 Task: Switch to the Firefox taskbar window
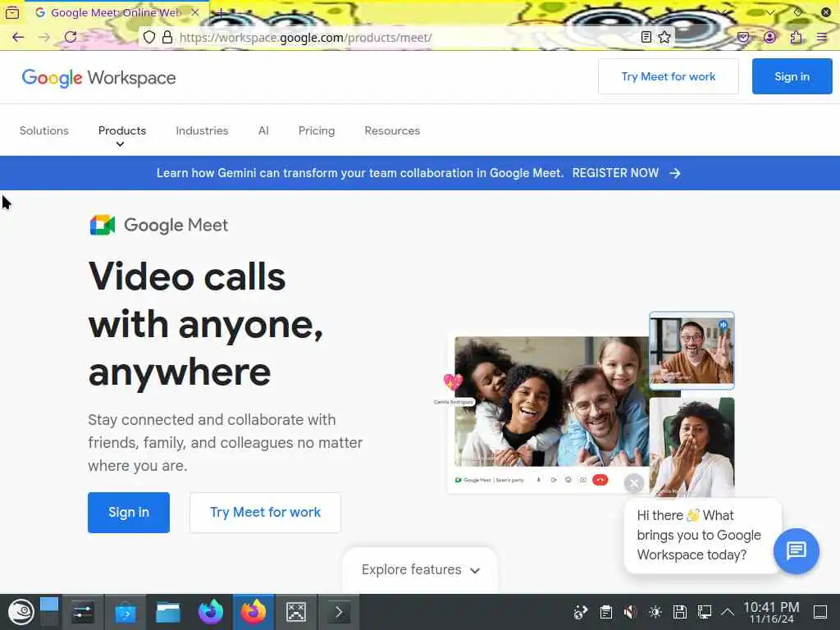pyautogui.click(x=253, y=612)
